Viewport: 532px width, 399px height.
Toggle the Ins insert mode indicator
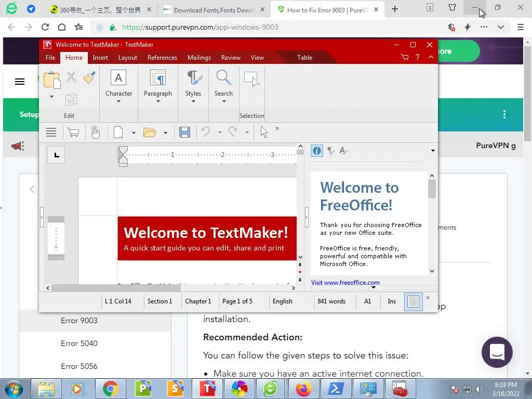[x=392, y=301]
